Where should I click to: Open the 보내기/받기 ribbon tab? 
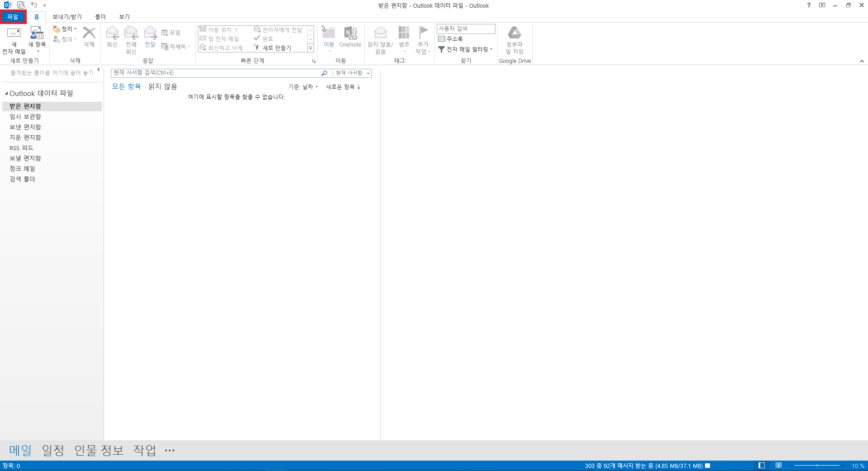pos(67,17)
